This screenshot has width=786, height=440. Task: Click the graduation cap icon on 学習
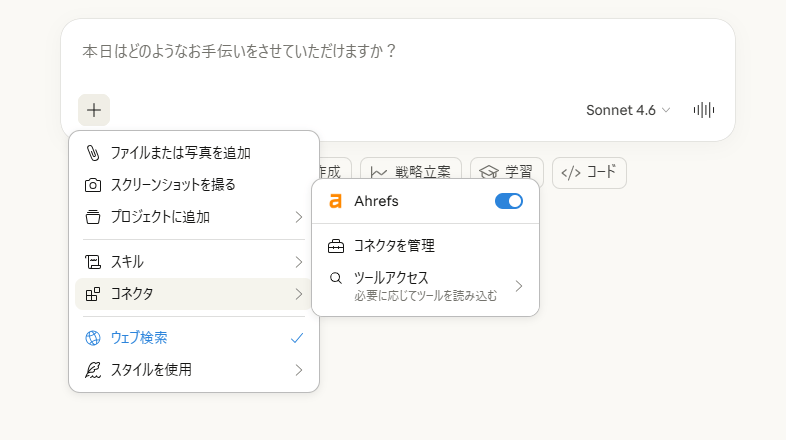point(489,172)
